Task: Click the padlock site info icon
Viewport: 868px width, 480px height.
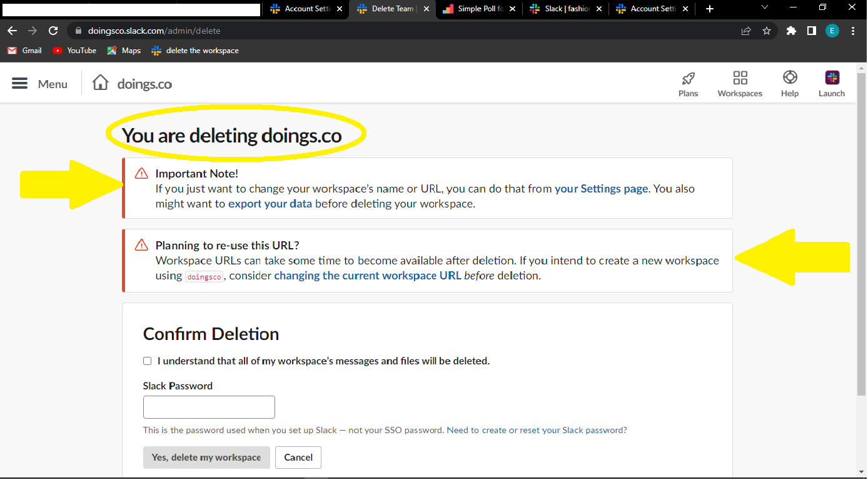Action: click(x=78, y=31)
